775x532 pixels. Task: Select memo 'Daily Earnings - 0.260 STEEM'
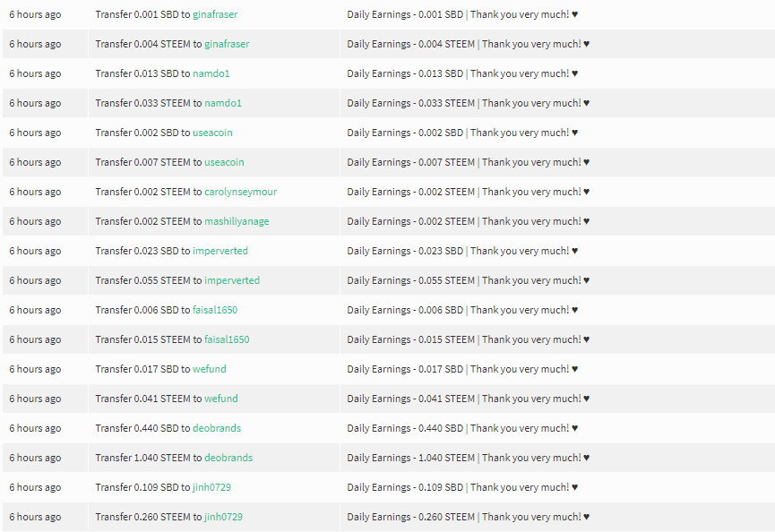click(411, 517)
